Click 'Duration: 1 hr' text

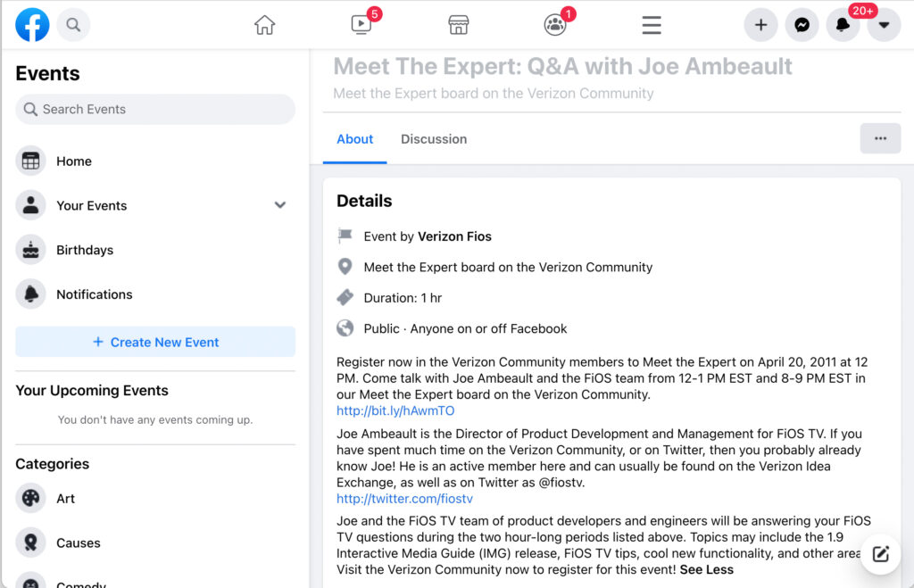pyautogui.click(x=403, y=298)
